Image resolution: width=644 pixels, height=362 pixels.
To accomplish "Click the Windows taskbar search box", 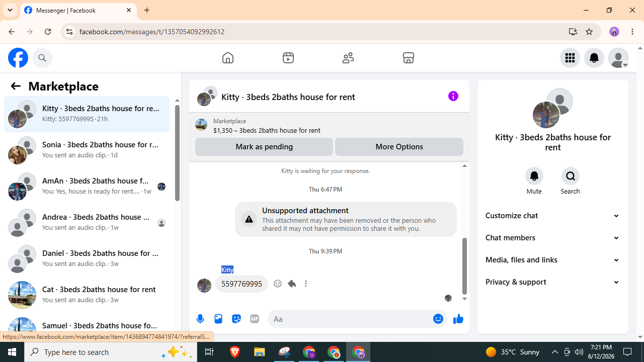I will pyautogui.click(x=111, y=352).
